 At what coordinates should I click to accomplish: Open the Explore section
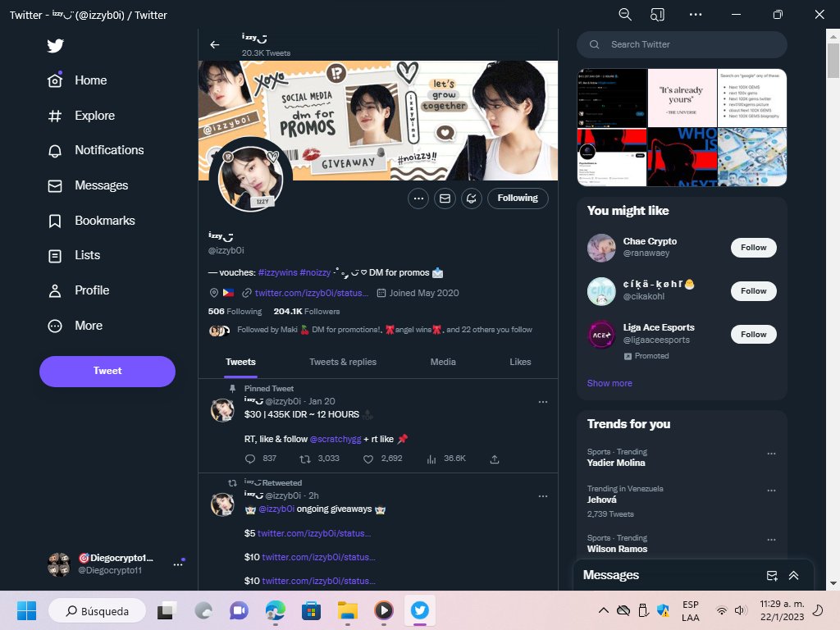[x=81, y=116]
